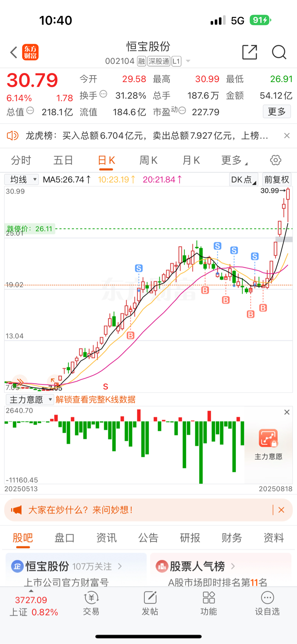Tap the red S marker below chart

[106, 386]
